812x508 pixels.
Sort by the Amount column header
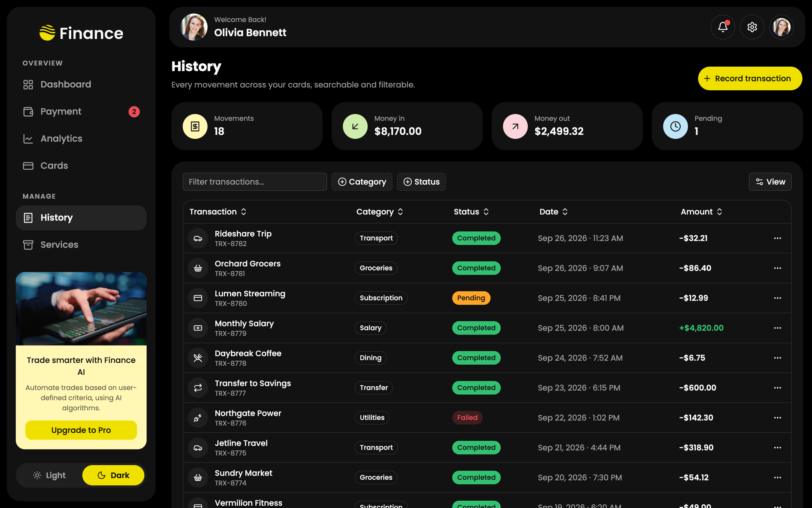click(701, 212)
